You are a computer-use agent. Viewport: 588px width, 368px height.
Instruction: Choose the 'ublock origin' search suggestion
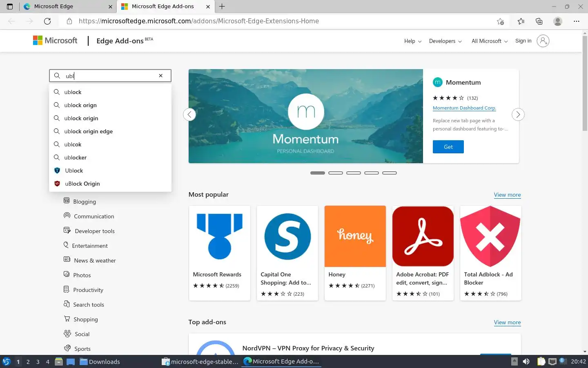coord(110,118)
